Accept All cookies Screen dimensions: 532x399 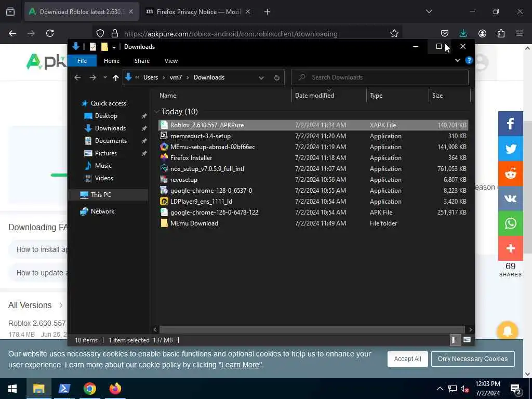[x=407, y=359]
